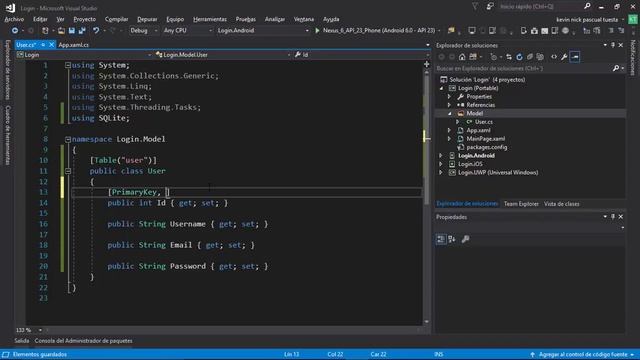This screenshot has width=640, height=360.
Task: Click the Solution Explorer search magnifier icon
Action: click(x=616, y=68)
